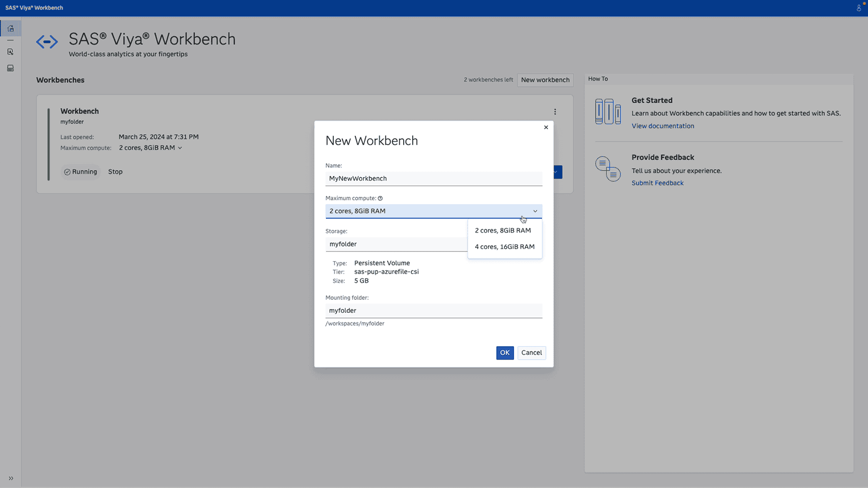Toggle the Provide Feedback speech bubble icon
The width and height of the screenshot is (868, 488).
608,169
